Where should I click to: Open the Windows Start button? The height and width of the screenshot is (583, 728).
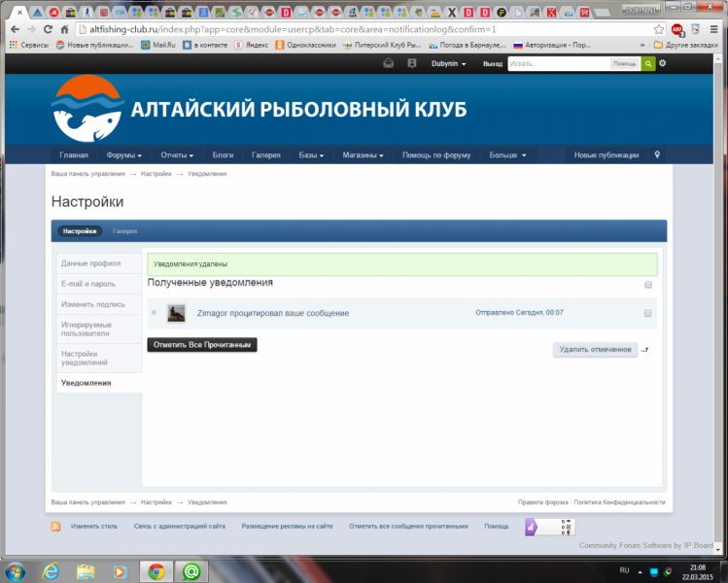[15, 571]
